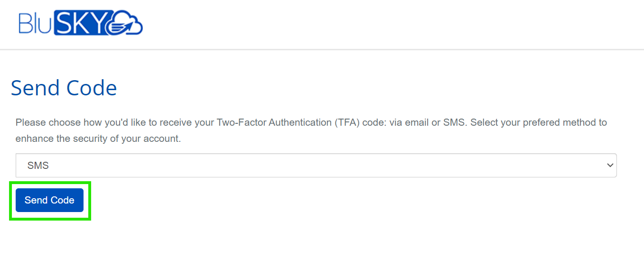Click the selected 'SMS' value text
The image size is (644, 259).
tap(38, 166)
